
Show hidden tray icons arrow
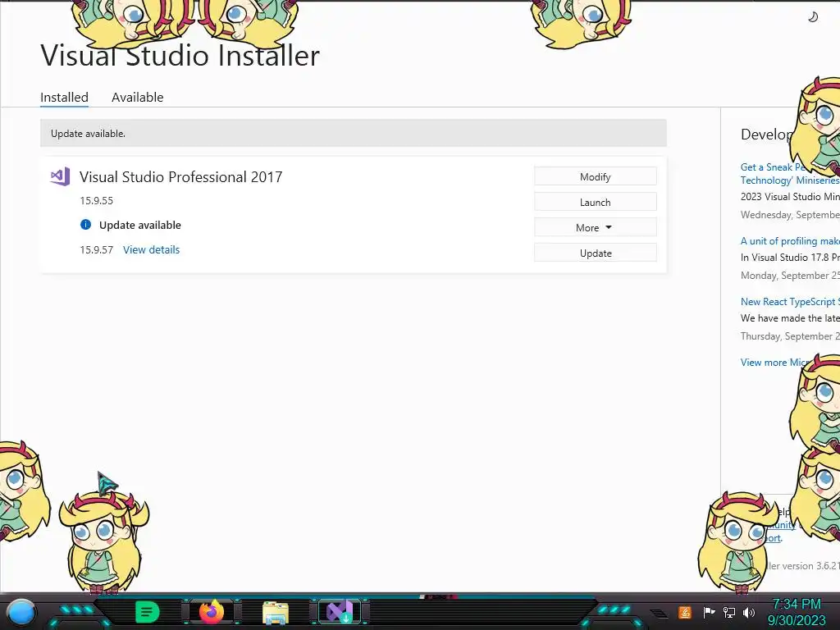pyautogui.click(x=659, y=614)
